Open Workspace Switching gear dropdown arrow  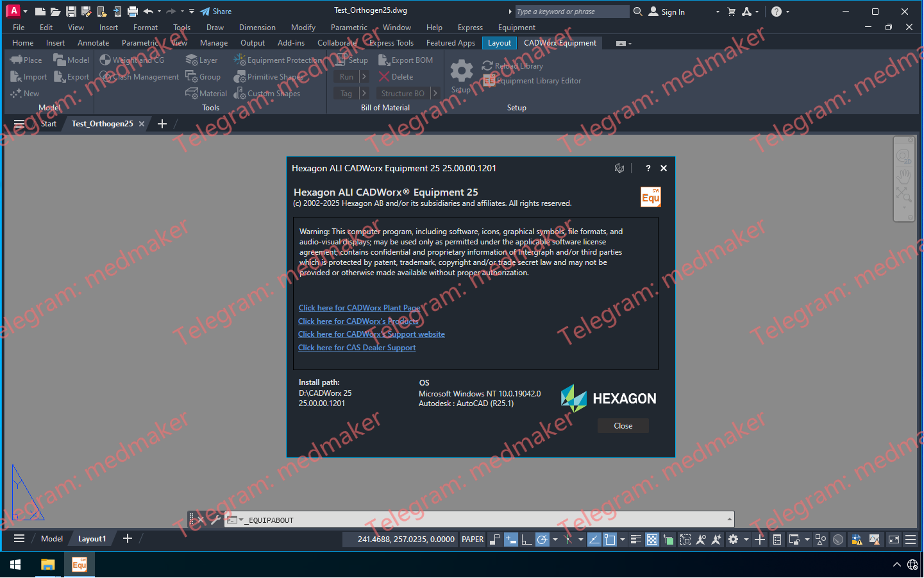[746, 540]
